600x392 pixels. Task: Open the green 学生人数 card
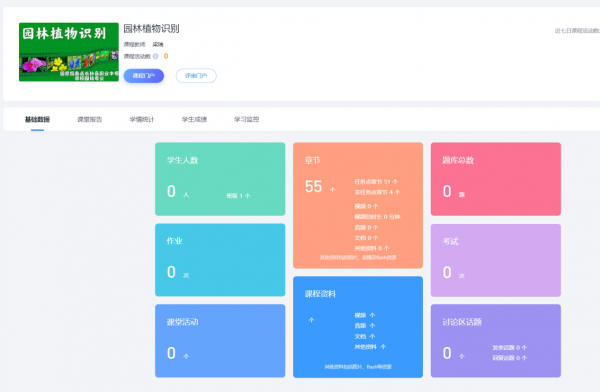tap(220, 179)
